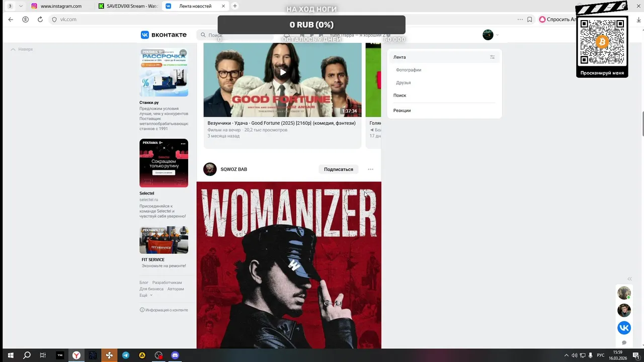
Task: Open the second chat contact avatar on right
Action: coord(624,310)
